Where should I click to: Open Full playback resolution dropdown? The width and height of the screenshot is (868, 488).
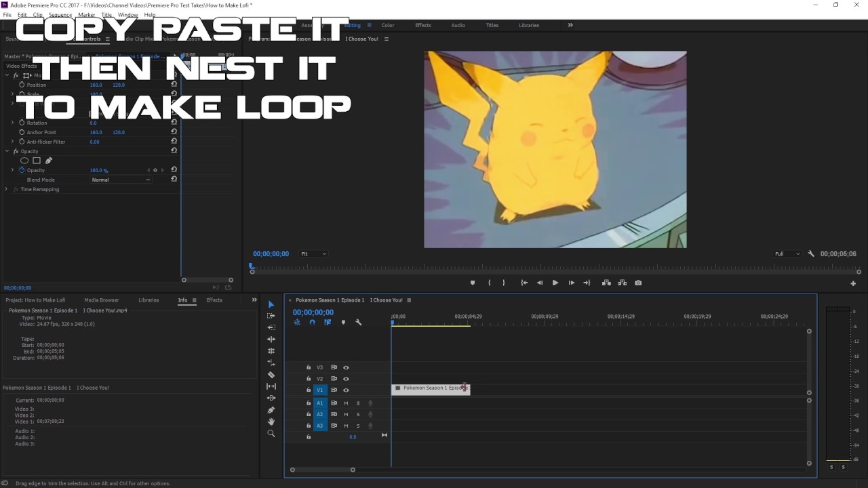point(787,253)
